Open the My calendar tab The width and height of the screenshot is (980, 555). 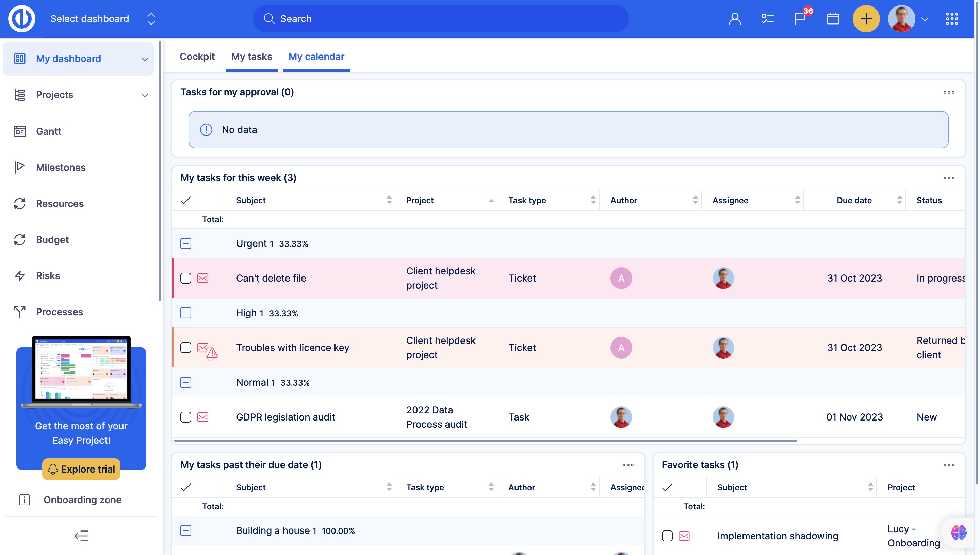click(316, 57)
